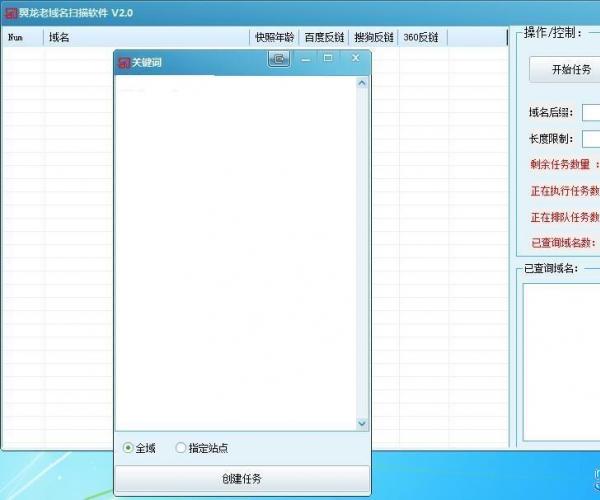
Task: Click the 关键词 window app icon
Action: point(124,63)
